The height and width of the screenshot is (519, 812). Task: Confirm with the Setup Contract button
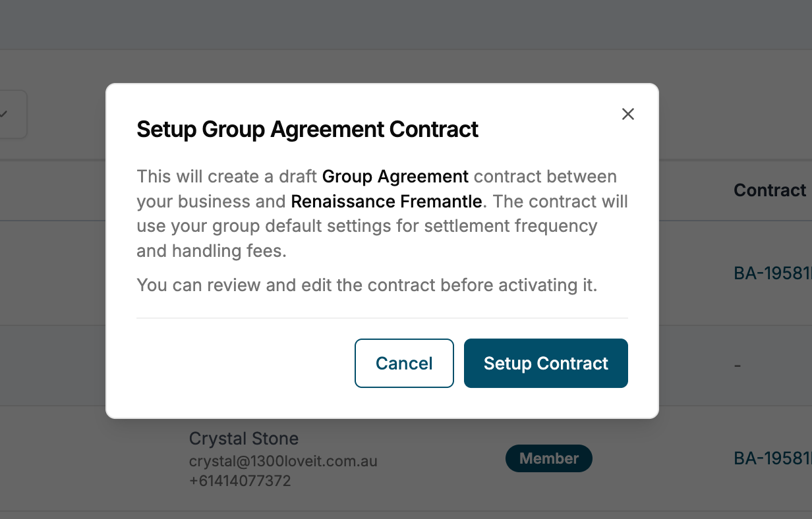click(546, 363)
